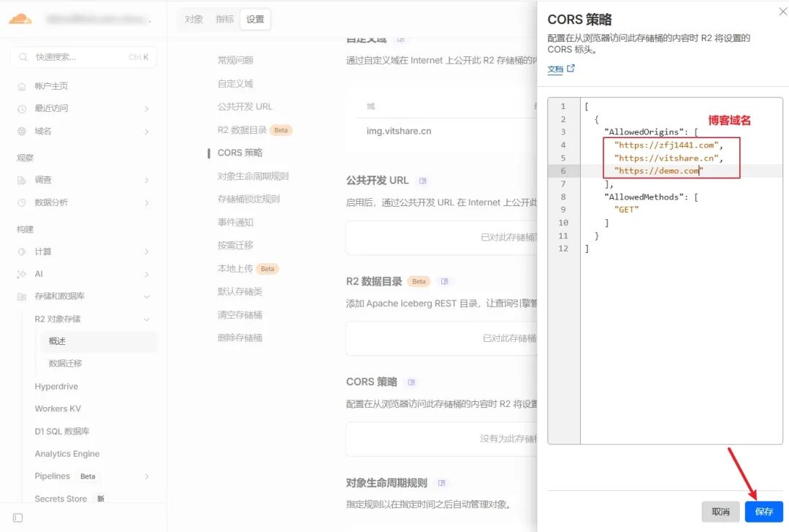This screenshot has height=532, width=789.
Task: Click the docs icon beside CORS 策略 heading
Action: (411, 382)
